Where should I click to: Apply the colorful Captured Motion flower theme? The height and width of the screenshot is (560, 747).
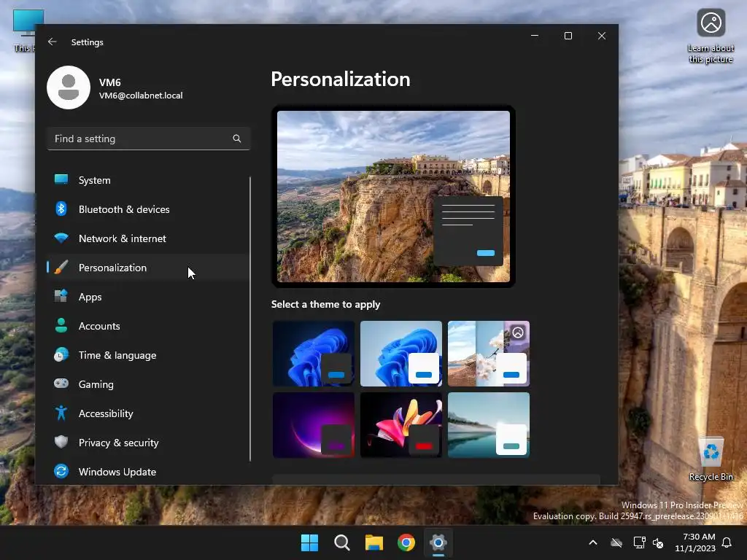[x=401, y=425]
